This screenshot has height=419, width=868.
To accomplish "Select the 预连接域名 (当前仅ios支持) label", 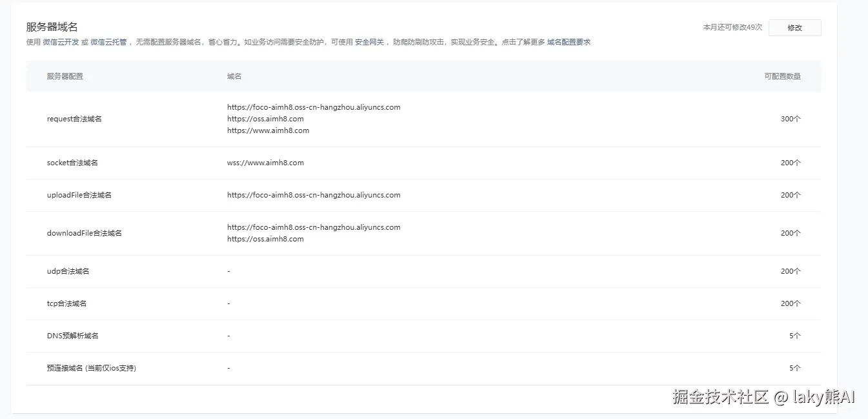I will click(91, 368).
